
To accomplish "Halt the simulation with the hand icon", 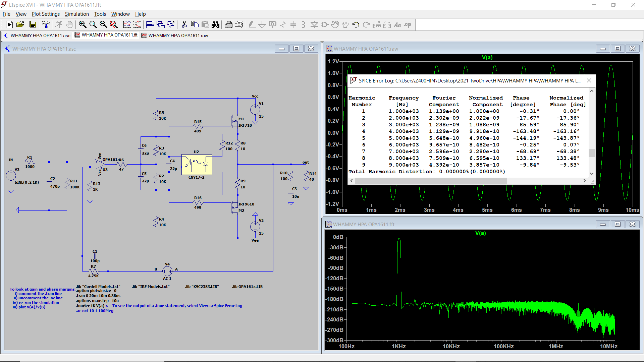I will tap(69, 24).
